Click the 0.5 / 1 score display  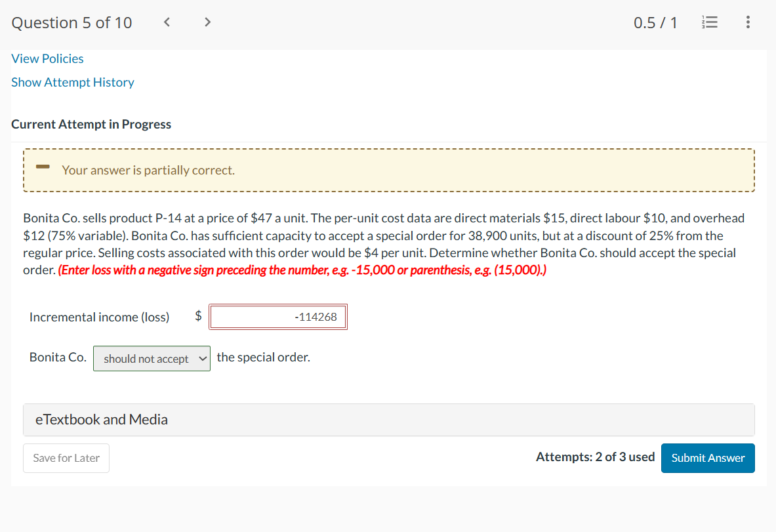[x=655, y=22]
